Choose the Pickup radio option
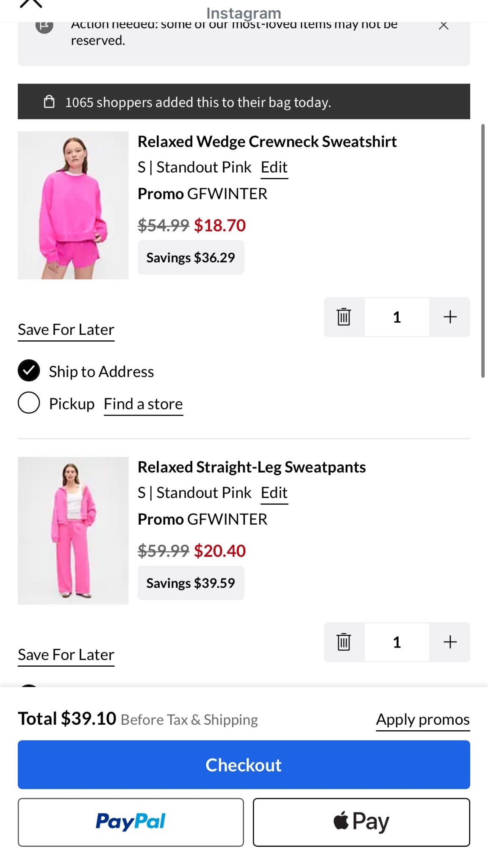Viewport: 488px width, 868px height. coord(29,403)
